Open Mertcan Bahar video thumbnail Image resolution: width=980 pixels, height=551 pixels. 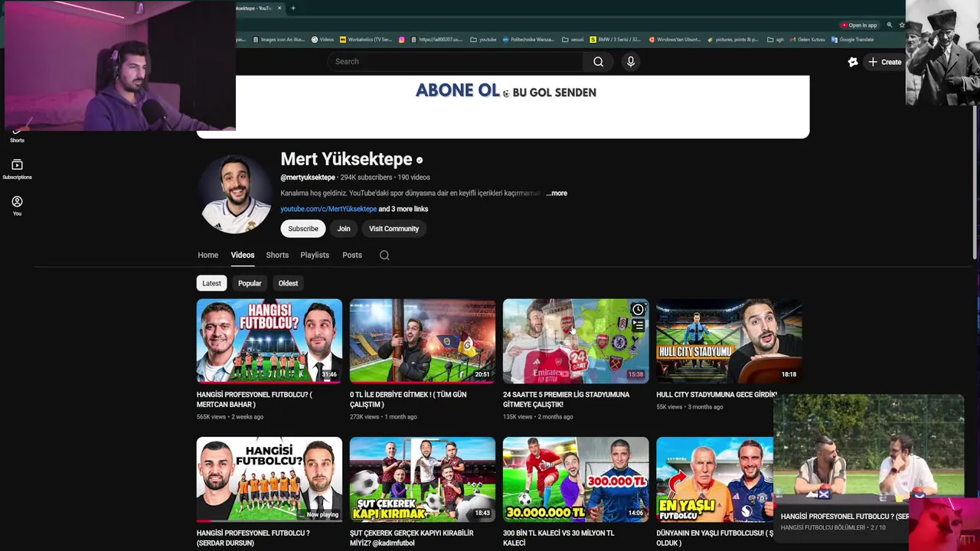[269, 341]
